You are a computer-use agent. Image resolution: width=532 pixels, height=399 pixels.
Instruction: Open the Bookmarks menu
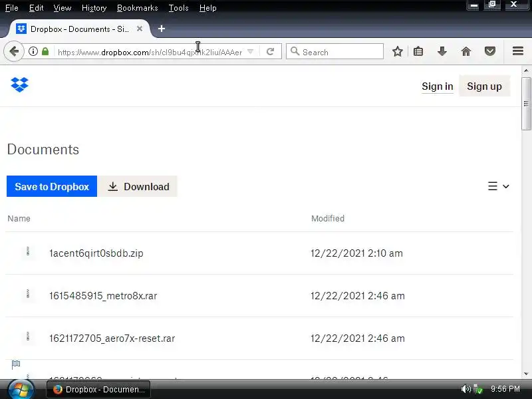[138, 8]
